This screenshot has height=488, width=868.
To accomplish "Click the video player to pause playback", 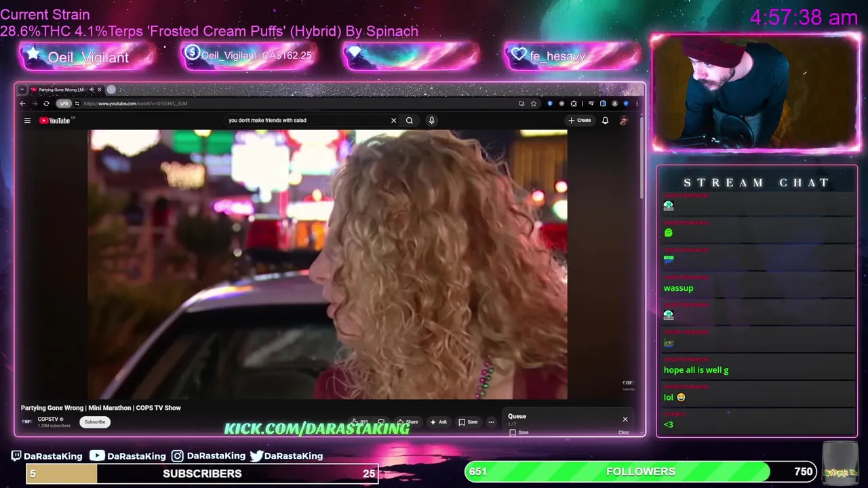I will pyautogui.click(x=328, y=264).
